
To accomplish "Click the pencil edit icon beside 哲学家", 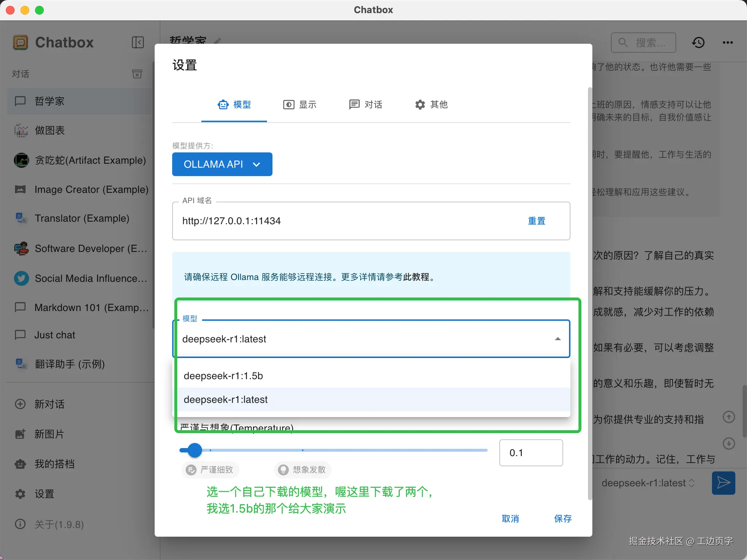I will [x=218, y=41].
